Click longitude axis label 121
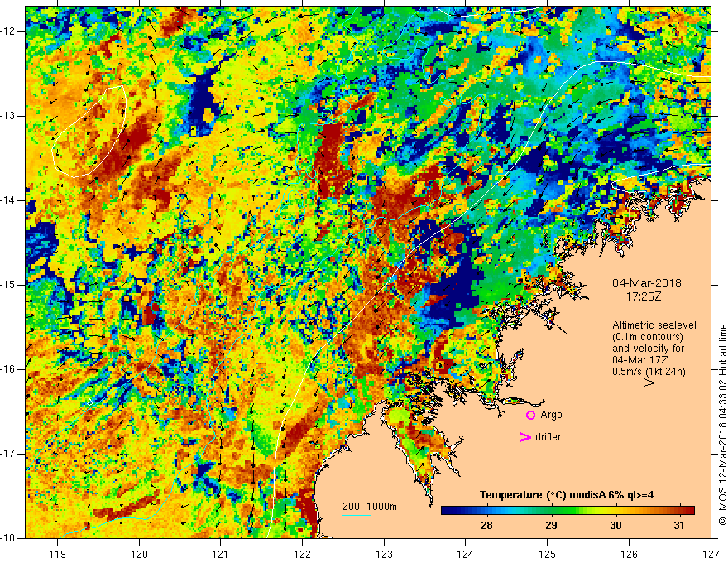The width and height of the screenshot is (728, 563). pyautogui.click(x=220, y=554)
